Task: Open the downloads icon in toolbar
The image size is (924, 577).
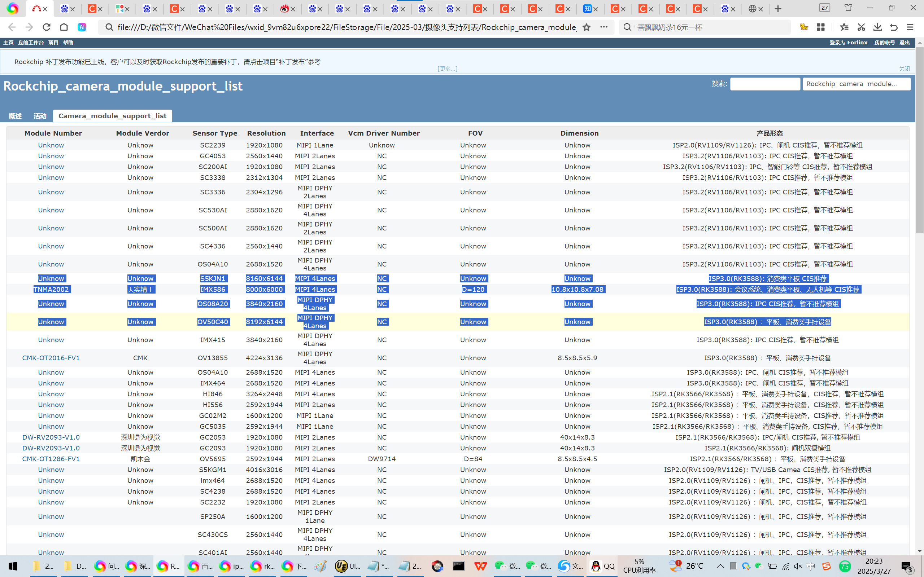Action: pos(877,27)
